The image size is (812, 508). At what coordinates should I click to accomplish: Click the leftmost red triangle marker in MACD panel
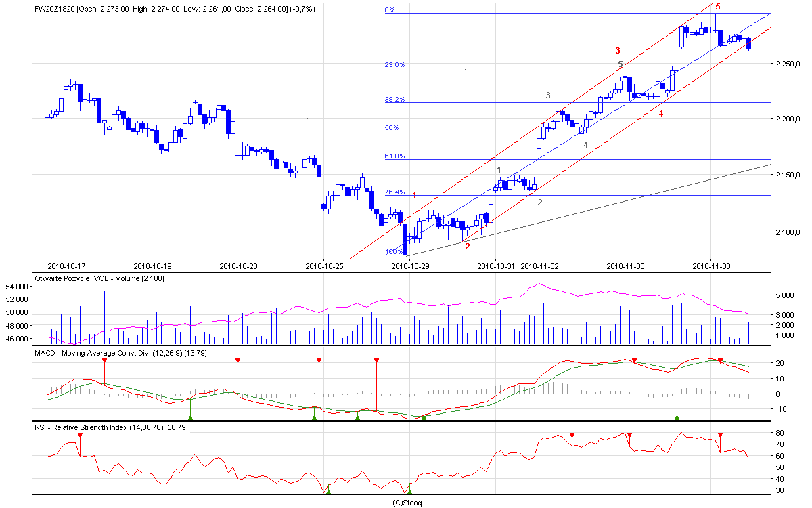point(104,360)
